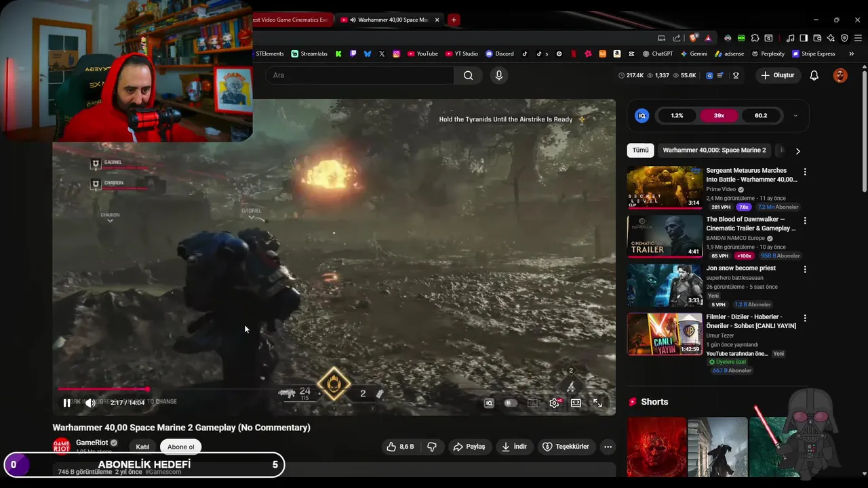Open The Blood of Dawnwalker trailer thumbnail
This screenshot has height=488, width=868.
[665, 236]
